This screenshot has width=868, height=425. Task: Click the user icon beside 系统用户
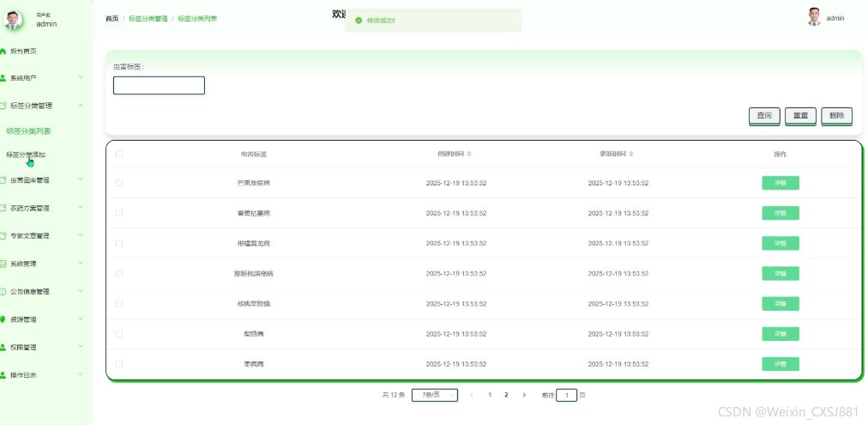pos(3,78)
